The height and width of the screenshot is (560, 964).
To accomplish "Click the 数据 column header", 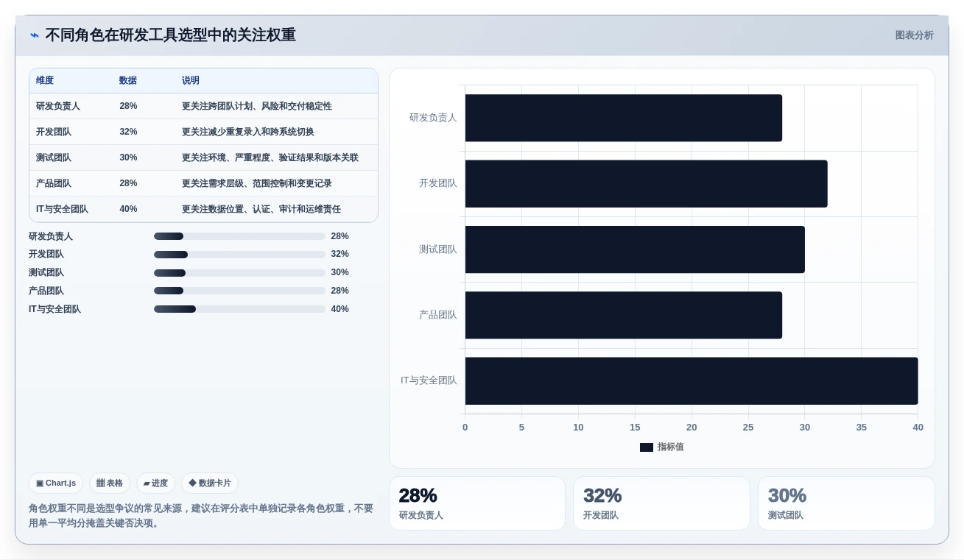I will click(x=128, y=80).
